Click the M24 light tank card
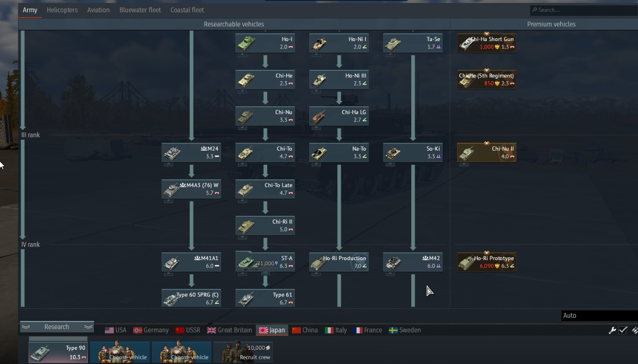 click(191, 152)
